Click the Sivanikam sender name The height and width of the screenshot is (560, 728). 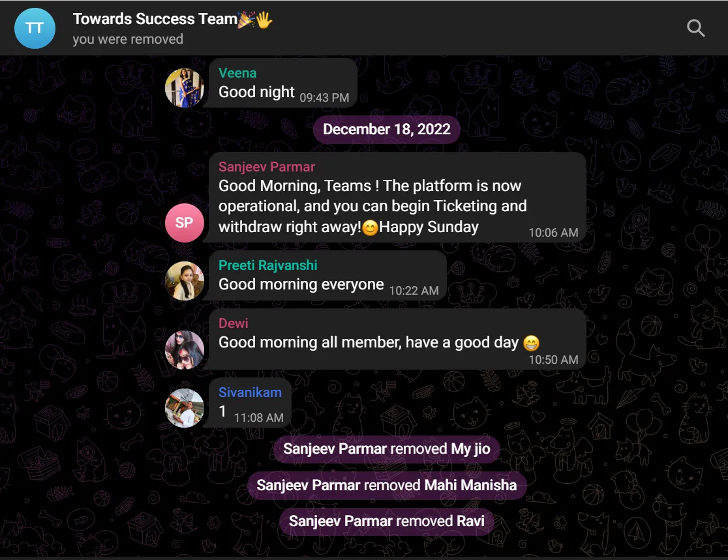pyautogui.click(x=250, y=392)
